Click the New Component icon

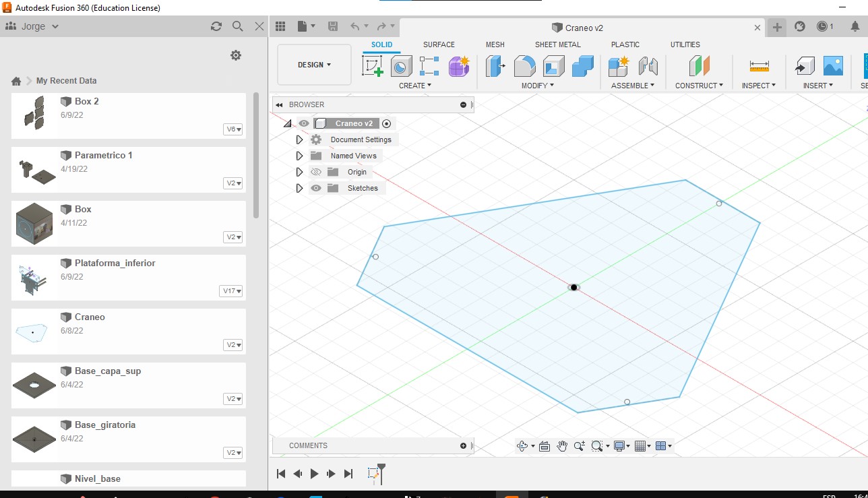point(618,66)
